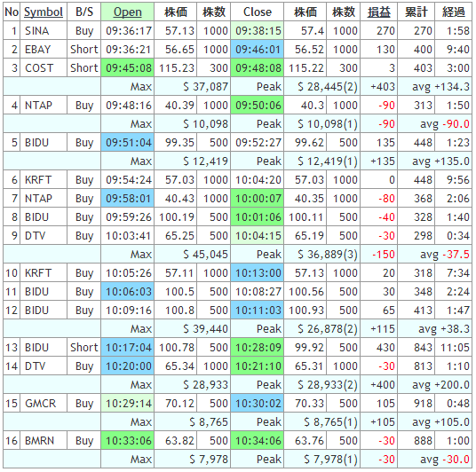Image resolution: width=476 pixels, height=472 pixels.
Task: Select the $ 12,419(1) Peak value
Action: coord(321,161)
